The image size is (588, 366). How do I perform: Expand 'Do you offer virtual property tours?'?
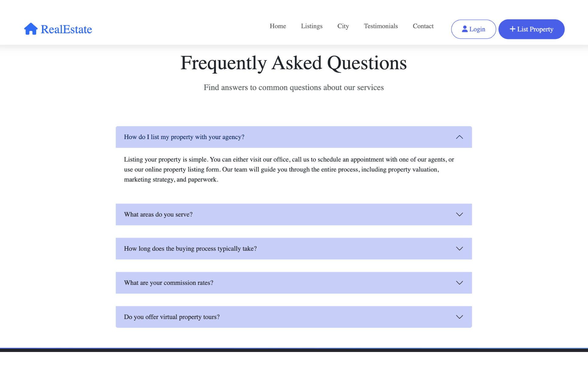[172, 317]
